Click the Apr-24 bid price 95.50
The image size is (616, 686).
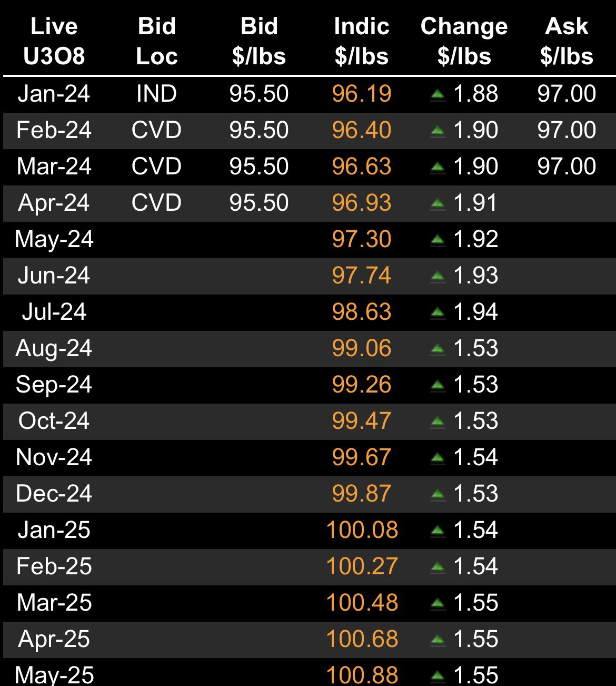[x=259, y=203]
